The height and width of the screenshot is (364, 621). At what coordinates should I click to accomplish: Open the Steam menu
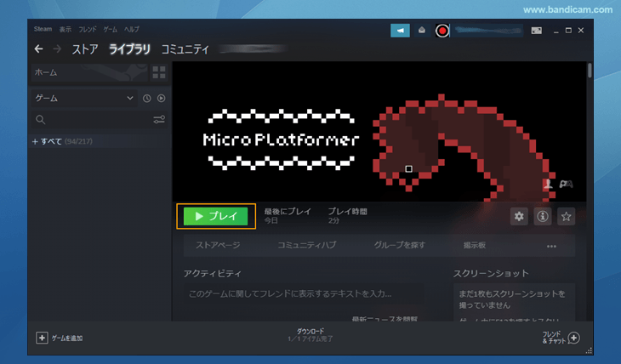pos(43,29)
